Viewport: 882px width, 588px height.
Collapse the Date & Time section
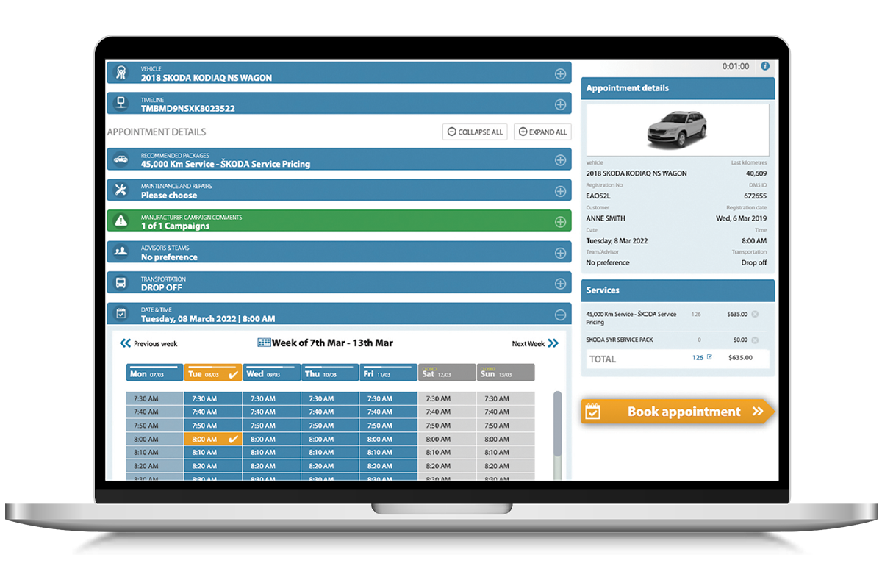560,315
